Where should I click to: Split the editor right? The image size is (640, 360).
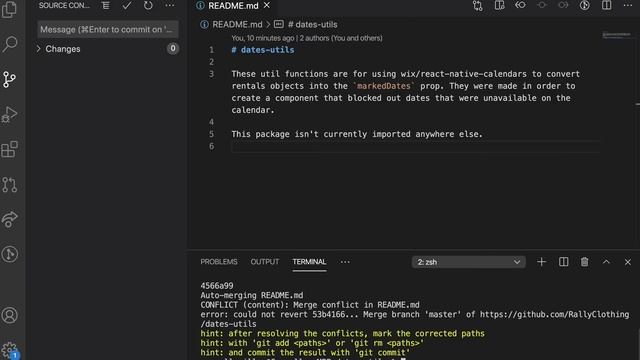(607, 5)
